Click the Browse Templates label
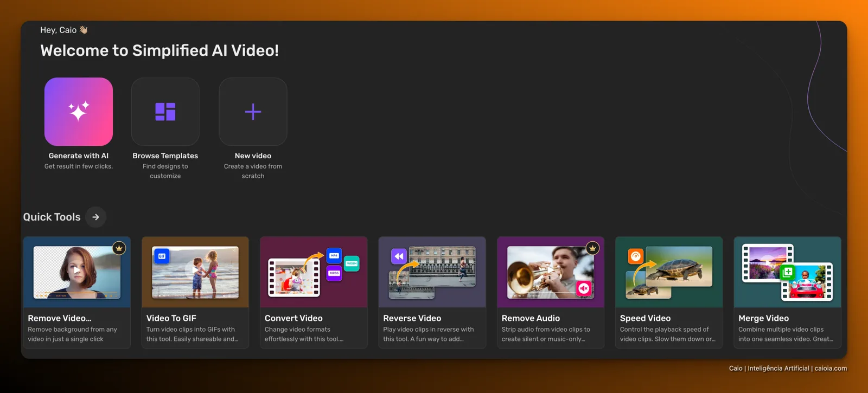 [x=165, y=156]
